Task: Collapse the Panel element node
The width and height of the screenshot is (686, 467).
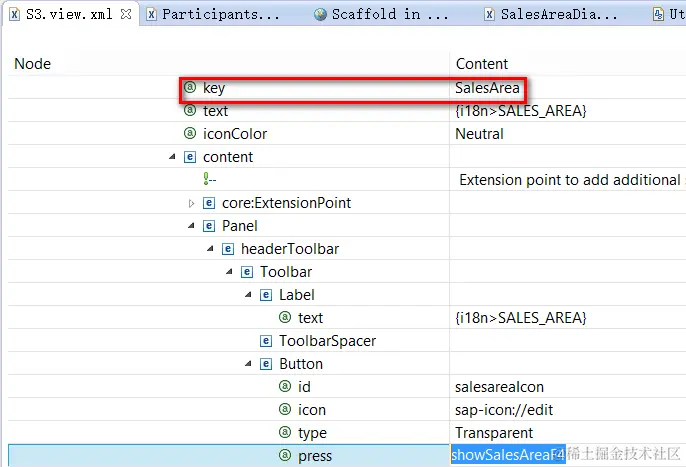Action: [x=191, y=225]
